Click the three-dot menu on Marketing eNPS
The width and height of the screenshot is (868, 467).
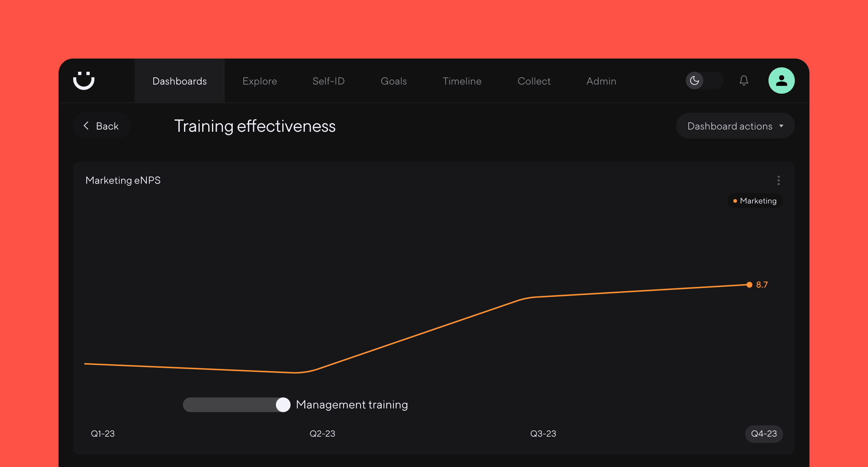[779, 180]
